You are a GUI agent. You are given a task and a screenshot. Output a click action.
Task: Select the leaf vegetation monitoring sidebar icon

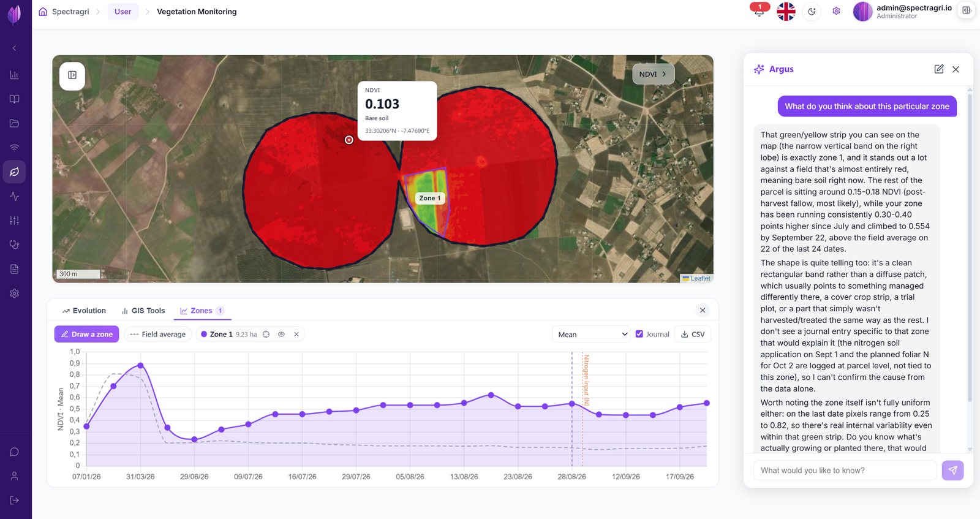point(15,172)
